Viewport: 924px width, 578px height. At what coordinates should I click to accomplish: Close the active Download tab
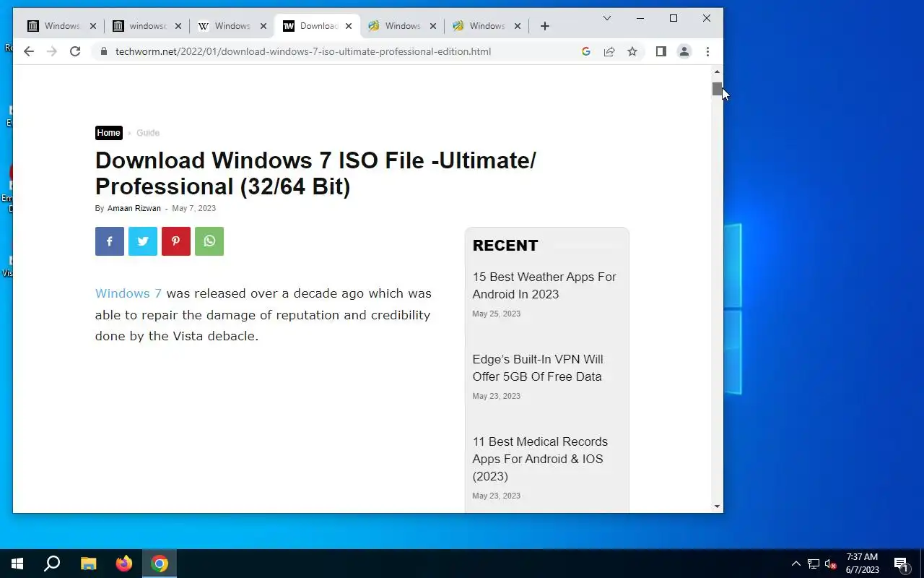[x=349, y=26]
